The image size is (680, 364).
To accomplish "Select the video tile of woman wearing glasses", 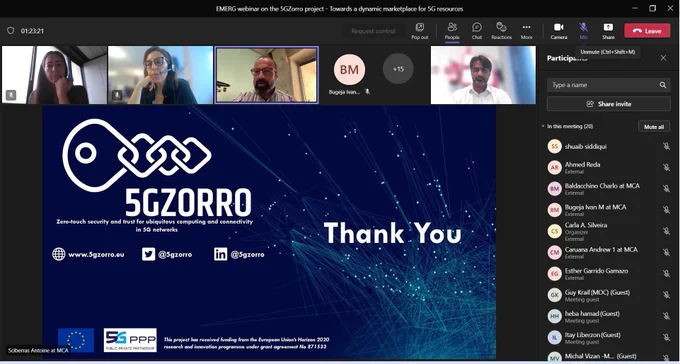I will pyautogui.click(x=160, y=75).
